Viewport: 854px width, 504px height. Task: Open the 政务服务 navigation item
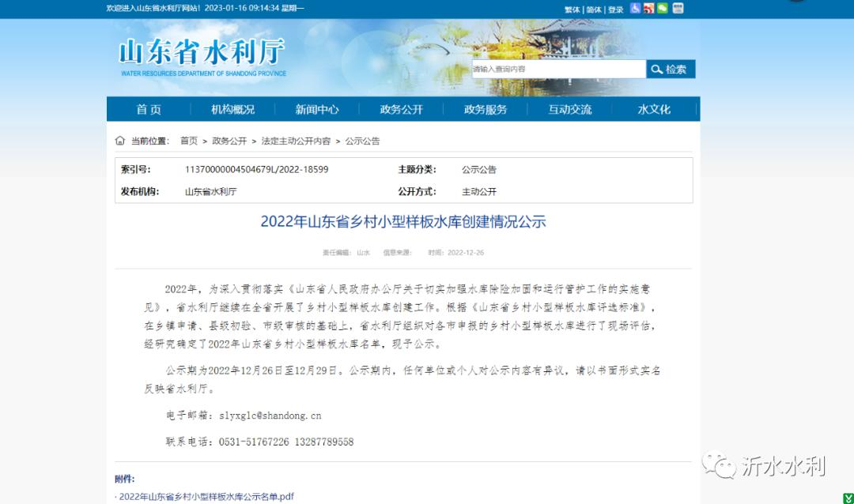pos(486,110)
